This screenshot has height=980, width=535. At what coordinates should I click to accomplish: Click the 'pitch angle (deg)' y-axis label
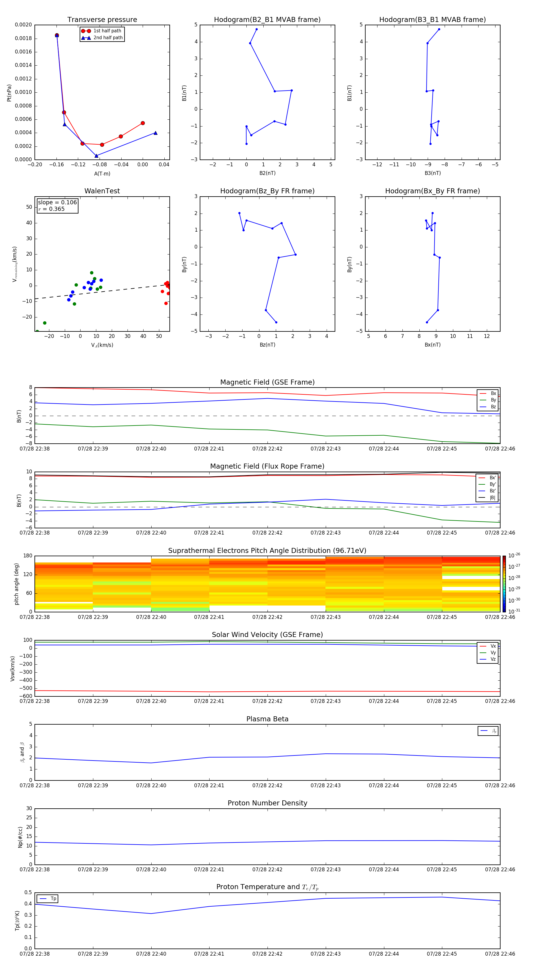point(16,584)
